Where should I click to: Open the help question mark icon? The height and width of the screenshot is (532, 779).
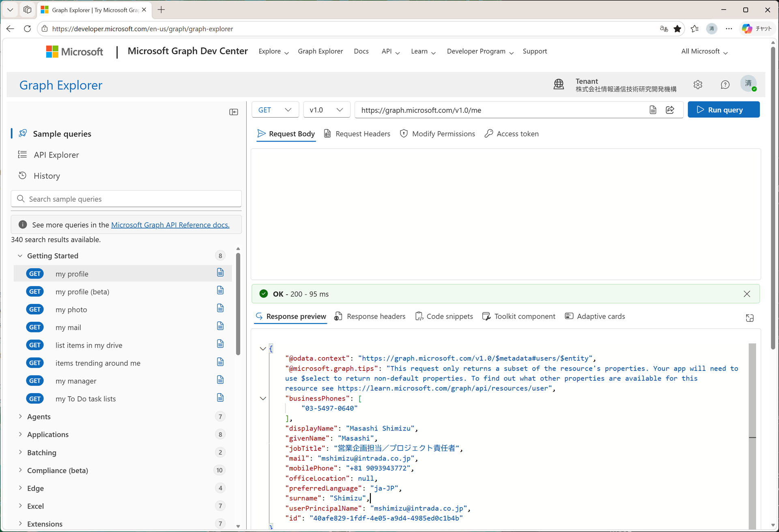click(725, 84)
